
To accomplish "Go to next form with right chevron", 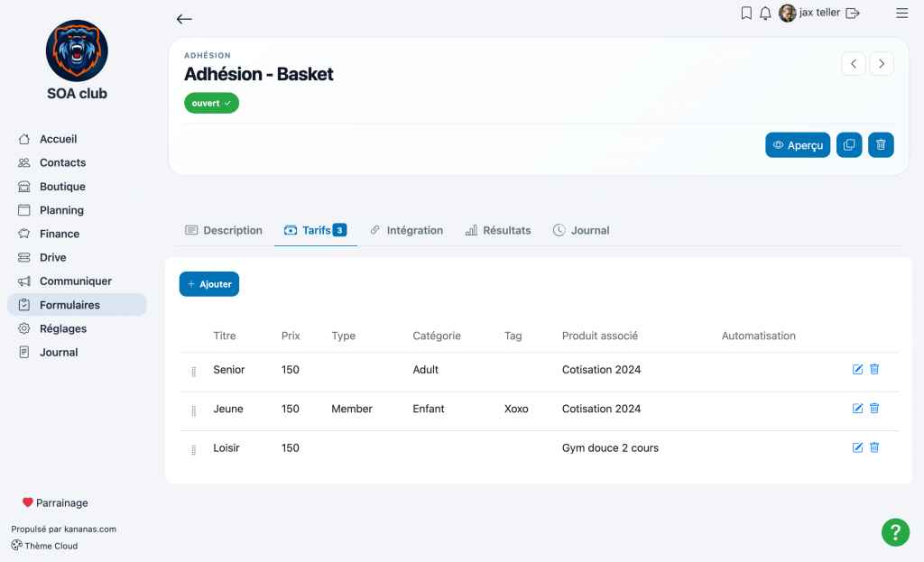I will (882, 64).
